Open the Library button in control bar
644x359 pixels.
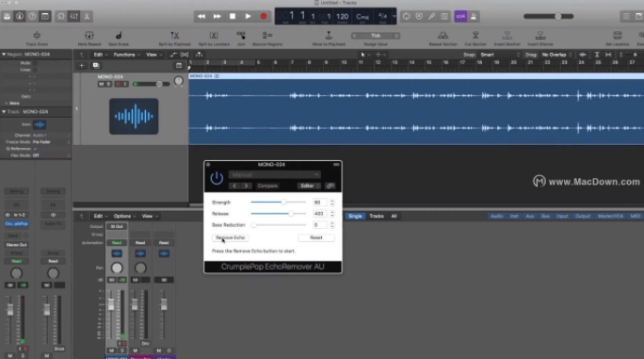(7, 16)
